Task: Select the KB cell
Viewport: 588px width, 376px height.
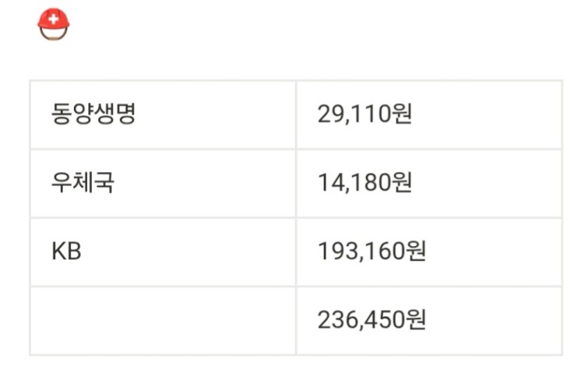Action: pyautogui.click(x=163, y=252)
